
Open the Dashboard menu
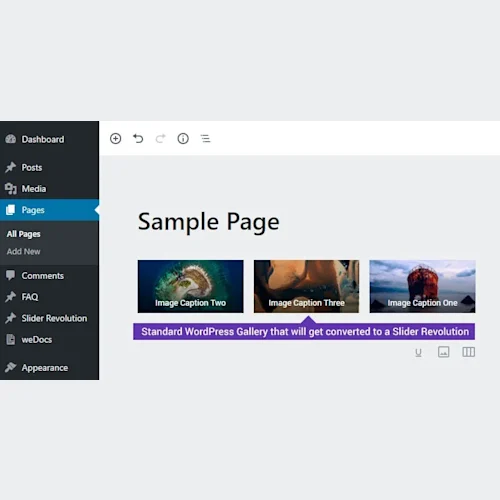click(x=43, y=139)
